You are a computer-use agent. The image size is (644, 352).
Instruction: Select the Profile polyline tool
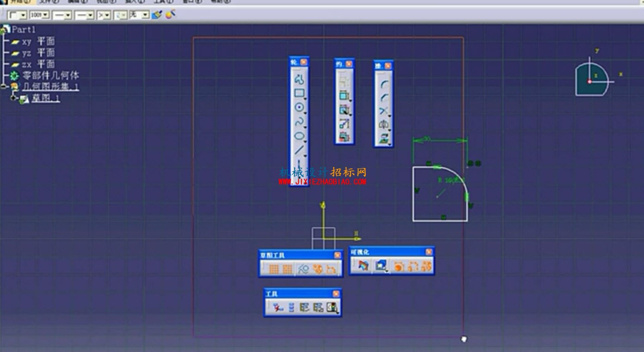point(299,79)
